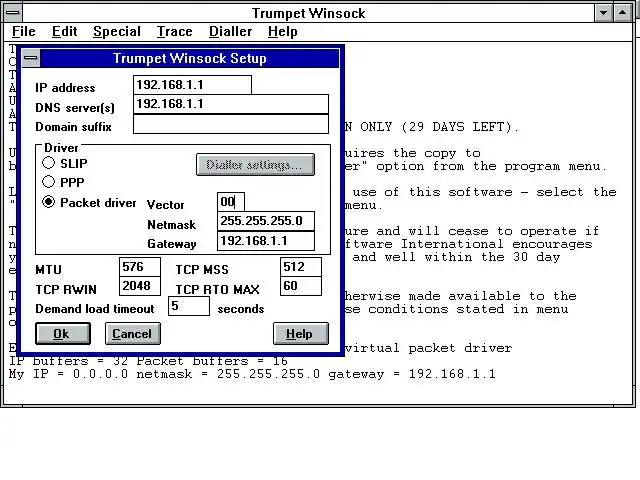The width and height of the screenshot is (640, 480).
Task: Click the TCP RTO MAX field showing 60
Action: (301, 286)
